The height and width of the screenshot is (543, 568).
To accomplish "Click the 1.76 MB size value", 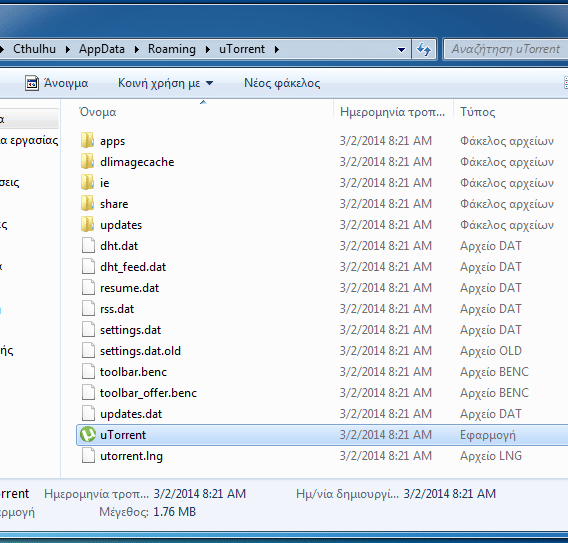I will pyautogui.click(x=175, y=512).
